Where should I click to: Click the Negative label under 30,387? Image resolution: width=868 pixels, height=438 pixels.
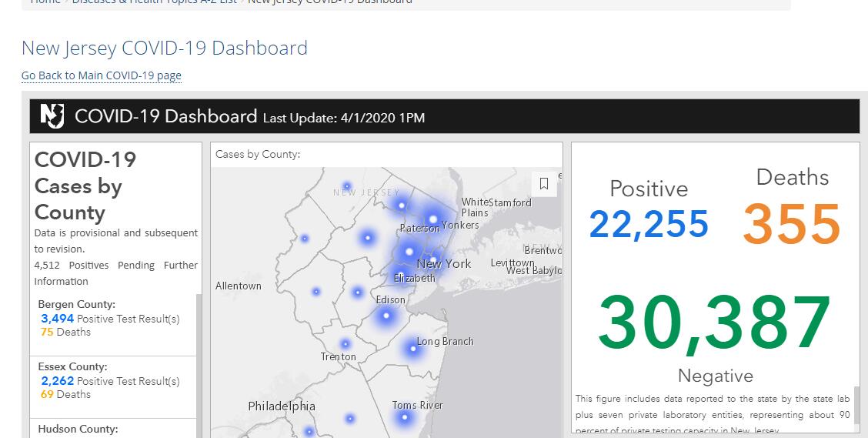pos(715,376)
